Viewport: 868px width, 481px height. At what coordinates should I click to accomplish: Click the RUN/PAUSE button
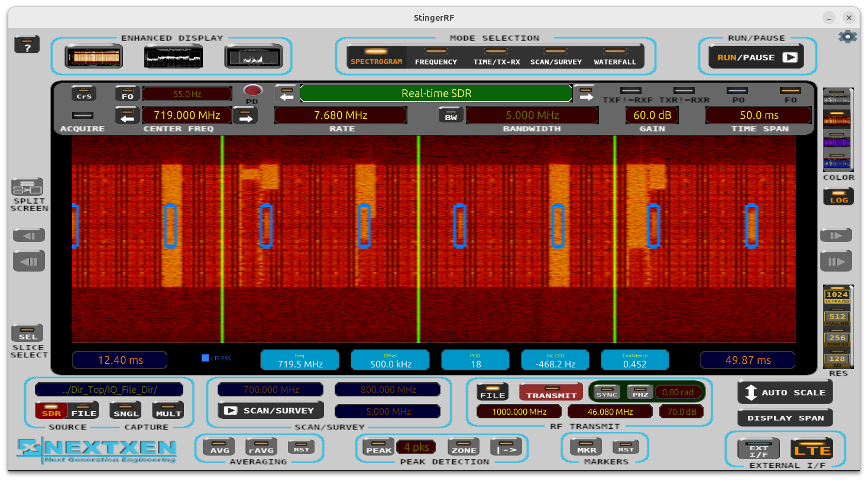tap(757, 57)
